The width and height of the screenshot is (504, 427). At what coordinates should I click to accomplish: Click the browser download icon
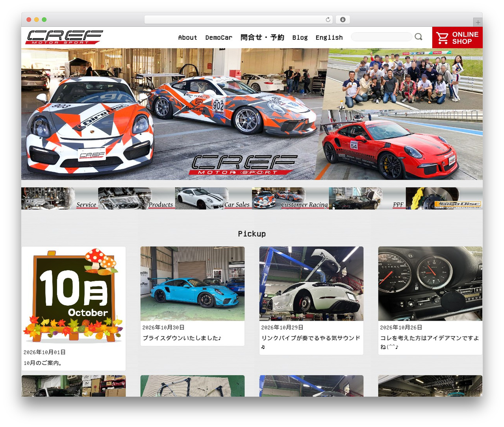(343, 20)
